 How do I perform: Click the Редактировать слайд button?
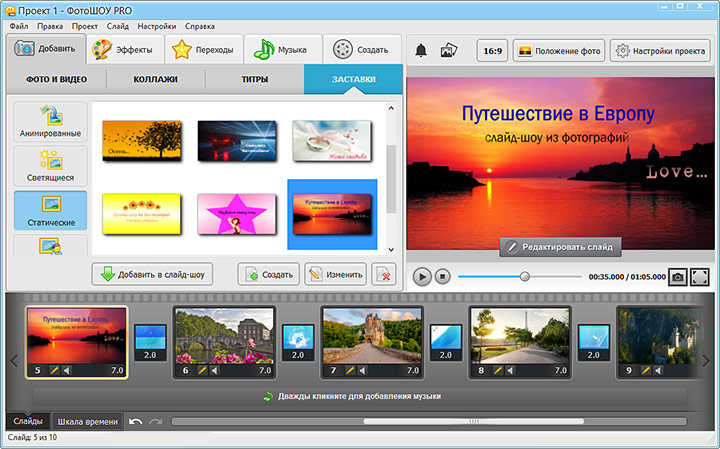560,246
